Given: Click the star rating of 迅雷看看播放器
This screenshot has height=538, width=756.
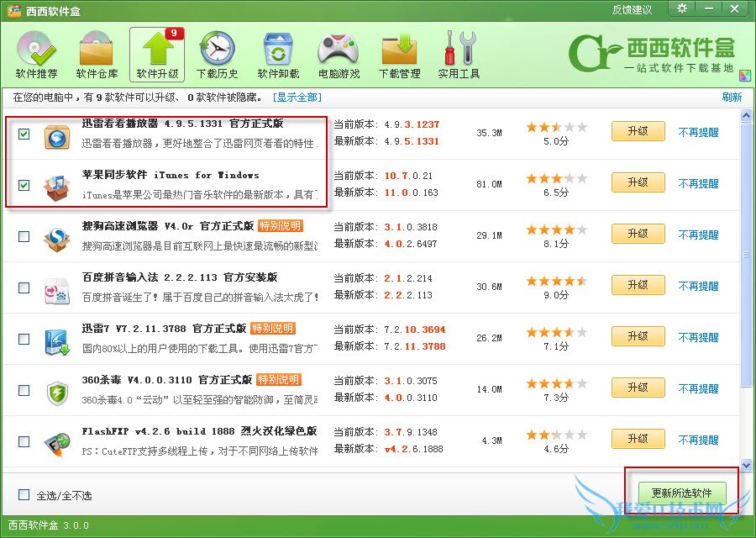Looking at the screenshot, I should (556, 128).
